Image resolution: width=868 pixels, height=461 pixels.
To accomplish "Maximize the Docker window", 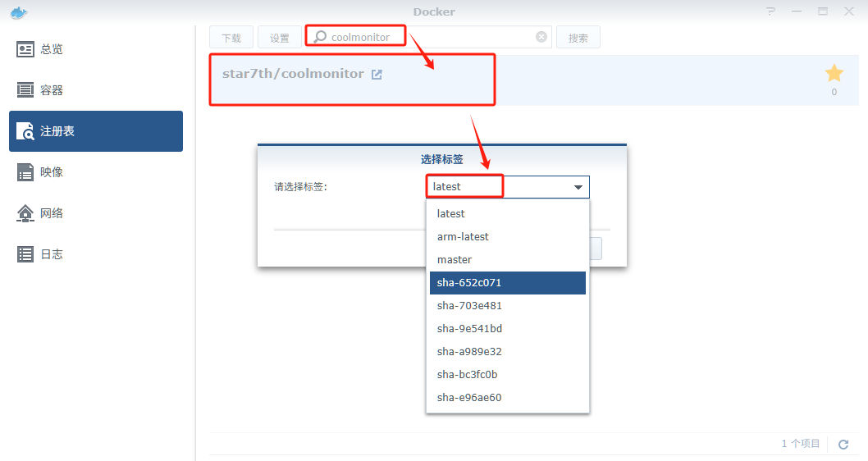I will point(823,11).
